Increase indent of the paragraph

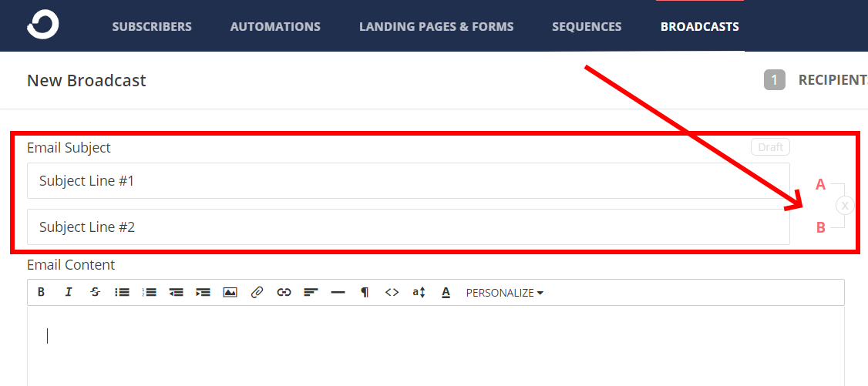(204, 293)
